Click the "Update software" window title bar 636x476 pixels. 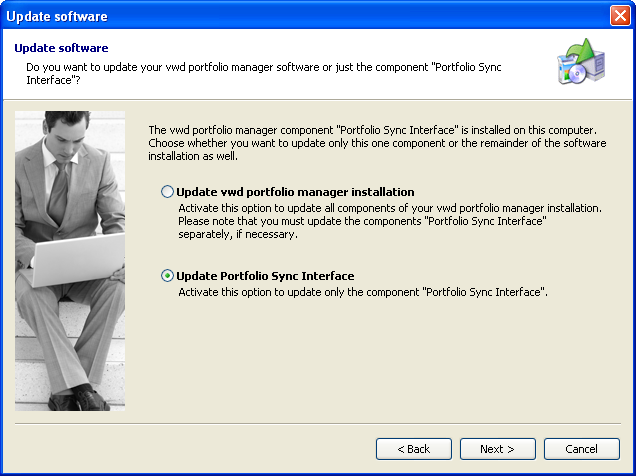(300, 15)
